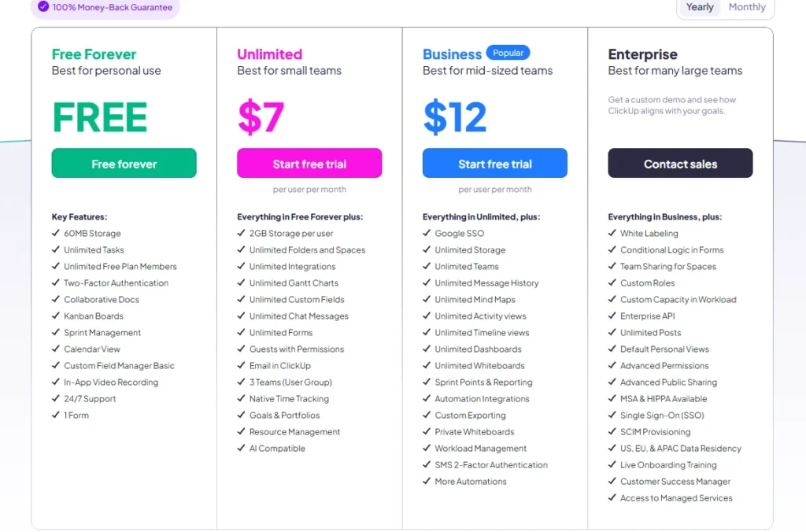
Task: Click checkmark beside Enterprise API
Action: point(612,316)
